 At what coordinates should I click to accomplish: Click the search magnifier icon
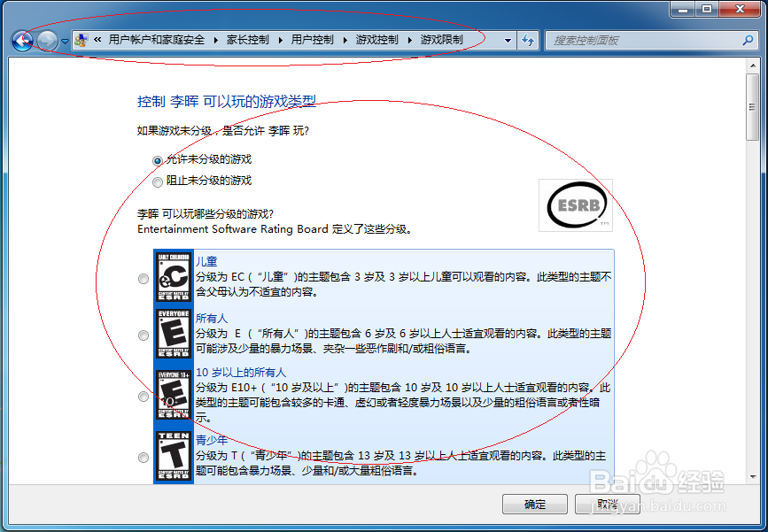pos(749,40)
